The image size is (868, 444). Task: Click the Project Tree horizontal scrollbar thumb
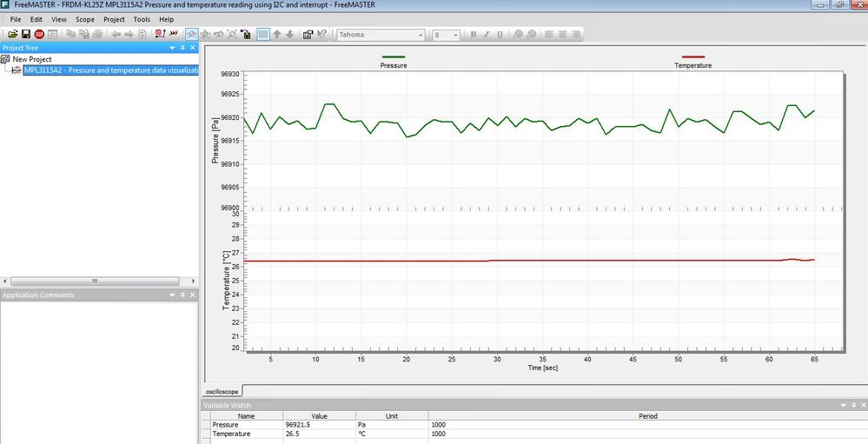point(95,282)
